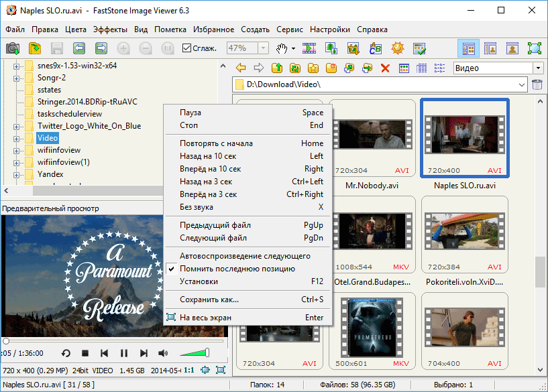Switch to browser layout view icon
This screenshot has width=548, height=392.
468,48
